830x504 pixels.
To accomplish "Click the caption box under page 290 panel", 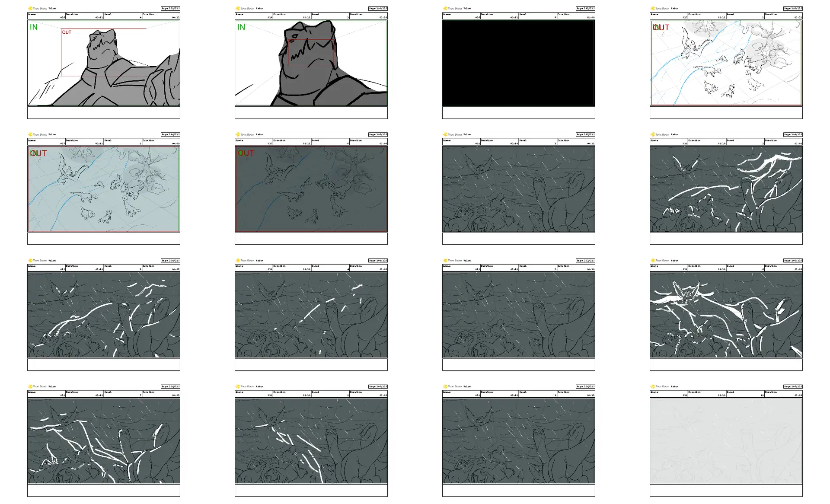I will tap(311, 113).
